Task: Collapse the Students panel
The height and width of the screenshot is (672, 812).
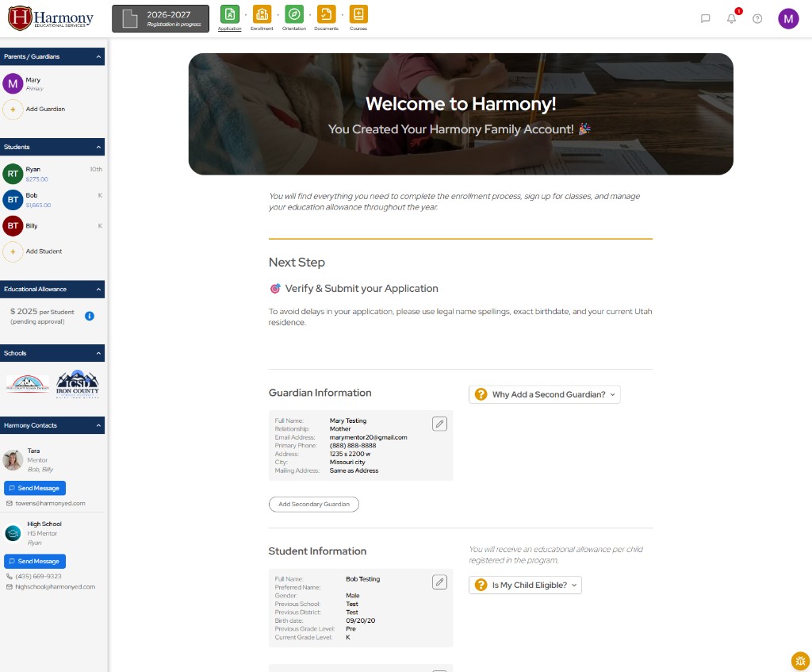Action: click(98, 147)
